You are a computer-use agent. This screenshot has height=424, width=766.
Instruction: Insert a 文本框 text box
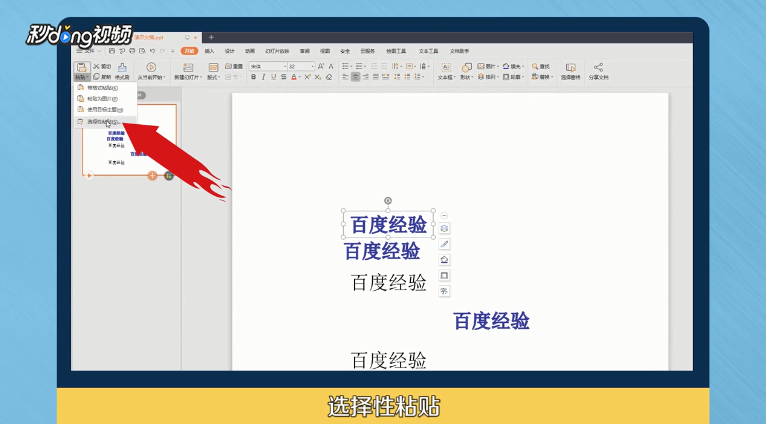point(446,71)
